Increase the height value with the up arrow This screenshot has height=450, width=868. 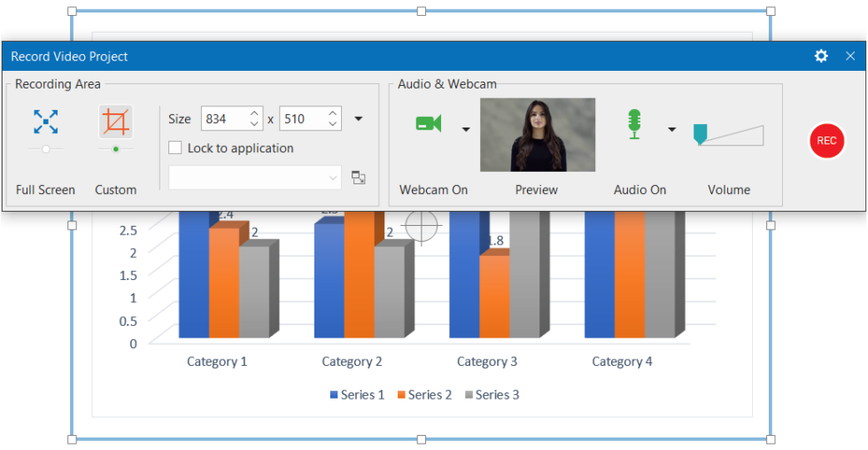click(333, 113)
